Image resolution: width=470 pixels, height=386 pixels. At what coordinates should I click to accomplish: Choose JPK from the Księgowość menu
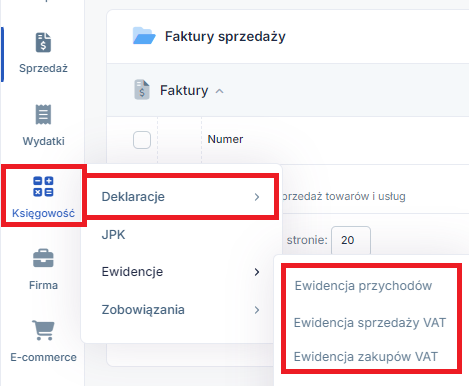pos(113,235)
